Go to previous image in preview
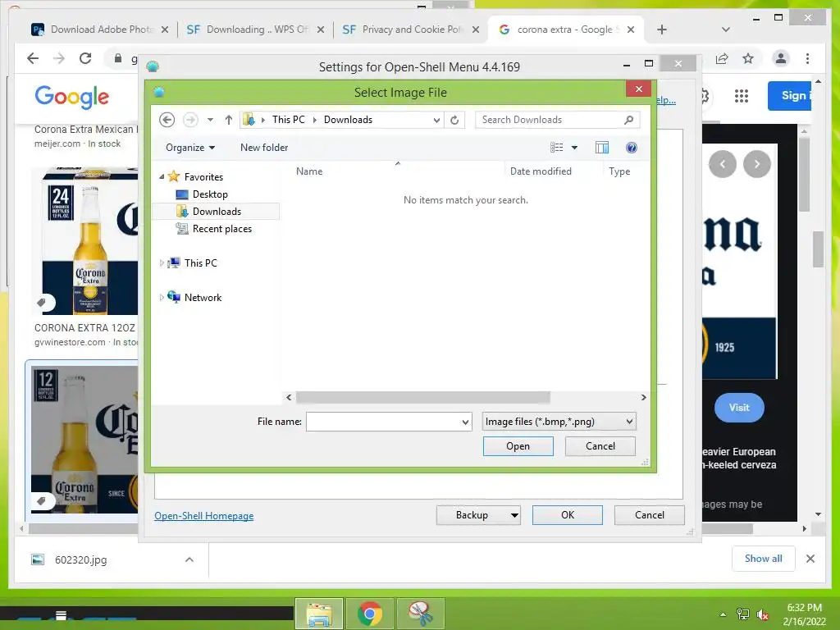The image size is (840, 630). coord(722,164)
